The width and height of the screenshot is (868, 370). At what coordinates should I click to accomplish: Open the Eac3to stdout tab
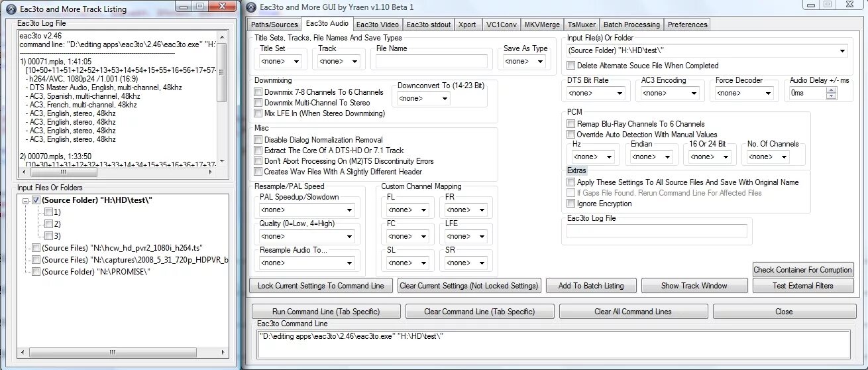point(429,25)
